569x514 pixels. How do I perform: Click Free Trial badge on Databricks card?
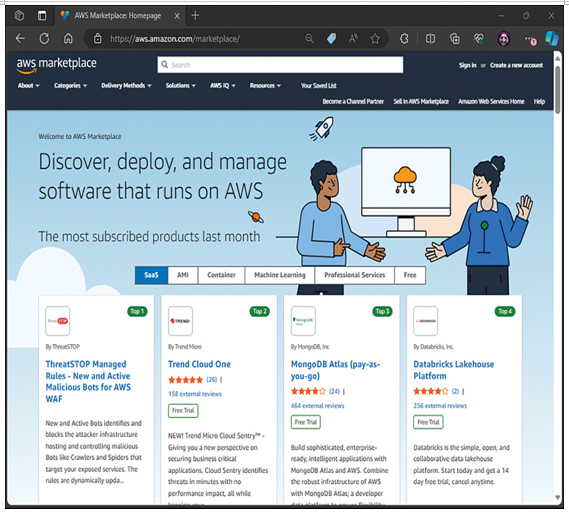[428, 422]
